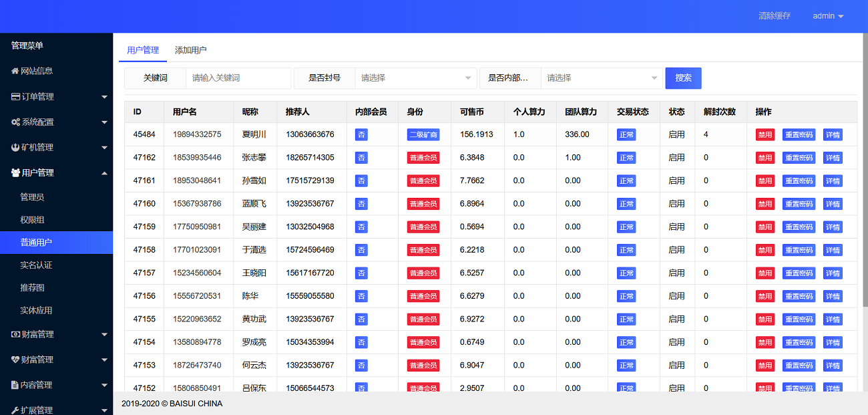Focus the 关键词 input field
The height and width of the screenshot is (415, 868).
coord(238,78)
